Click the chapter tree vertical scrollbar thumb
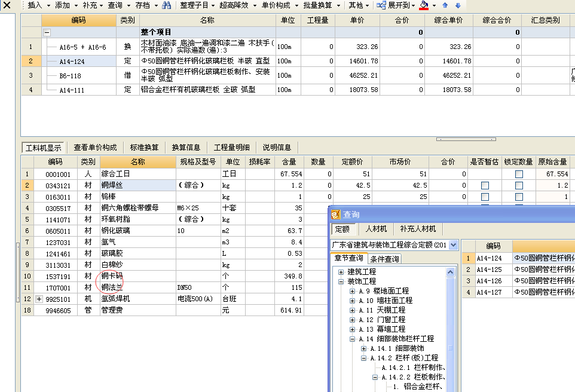Screen dimensions: 575x392 point(450,348)
